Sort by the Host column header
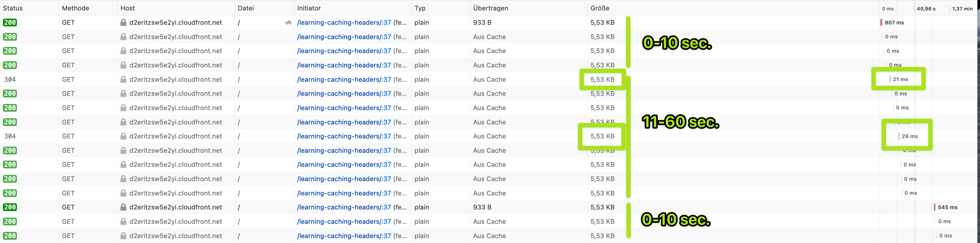Viewport: 980px width, 243px height. [x=128, y=8]
